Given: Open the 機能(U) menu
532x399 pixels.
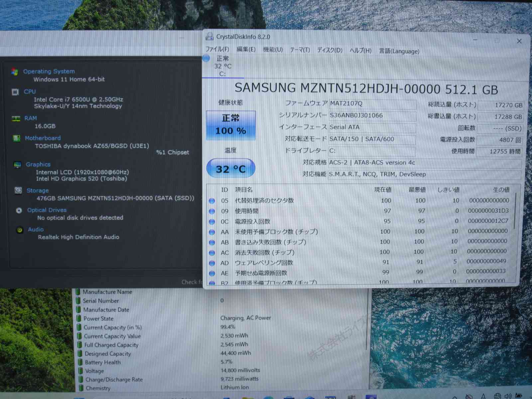Looking at the screenshot, I should pyautogui.click(x=273, y=50).
